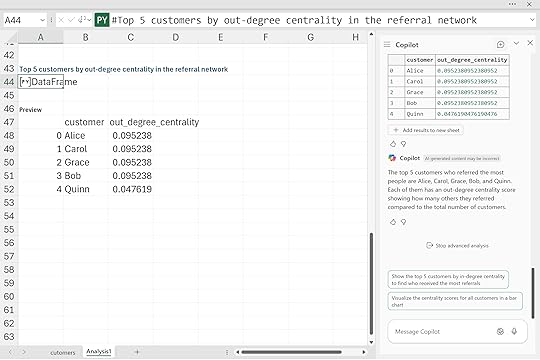Select column A header
Viewport: 540px width, 360px height.
click(40, 37)
